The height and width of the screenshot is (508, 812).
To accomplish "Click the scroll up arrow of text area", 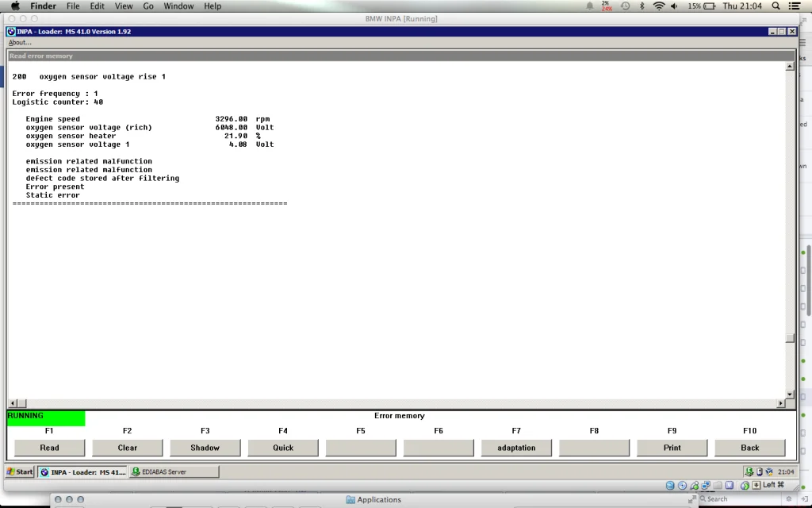I will pyautogui.click(x=790, y=67).
